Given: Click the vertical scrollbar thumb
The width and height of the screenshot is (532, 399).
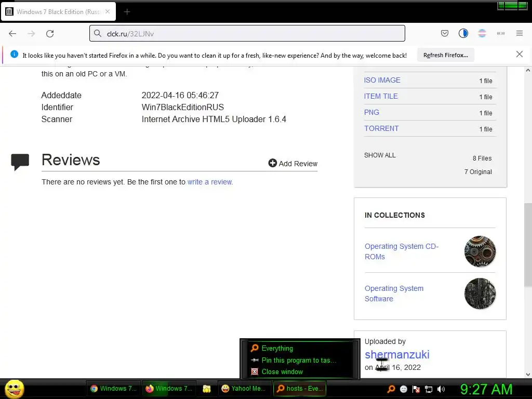Looking at the screenshot, I should click(x=528, y=245).
